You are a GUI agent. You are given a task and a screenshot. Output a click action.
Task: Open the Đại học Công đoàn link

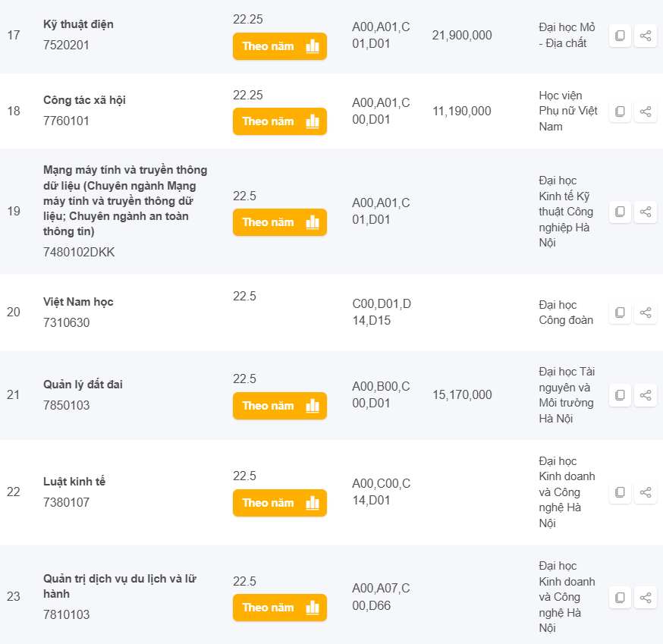click(x=566, y=313)
